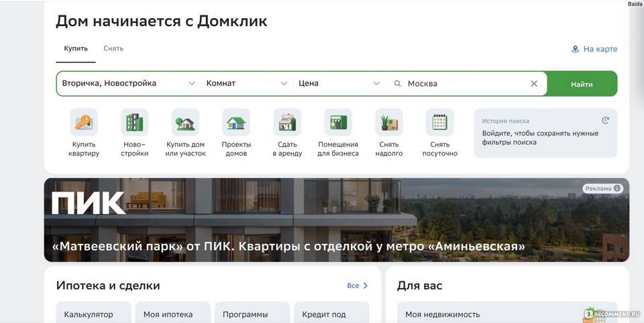Click the Москва location input field

click(x=463, y=84)
